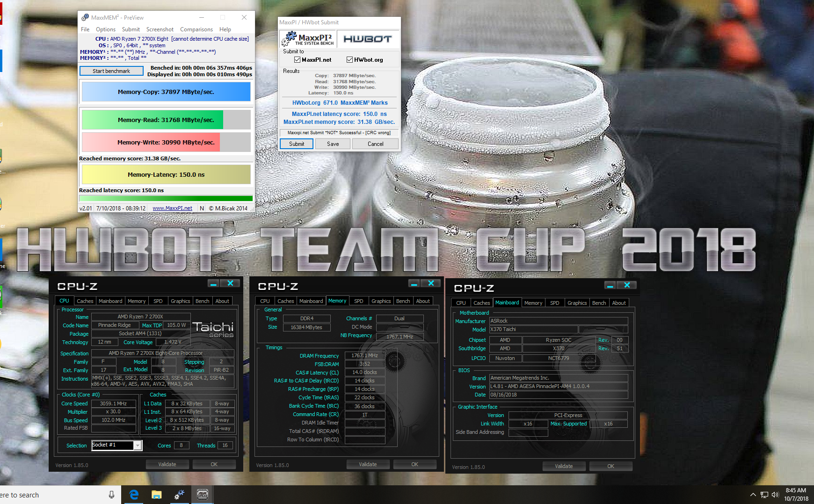Click the CPU-Z chip icon on the taskbar
Viewport: 814px width, 504px height.
click(203, 495)
